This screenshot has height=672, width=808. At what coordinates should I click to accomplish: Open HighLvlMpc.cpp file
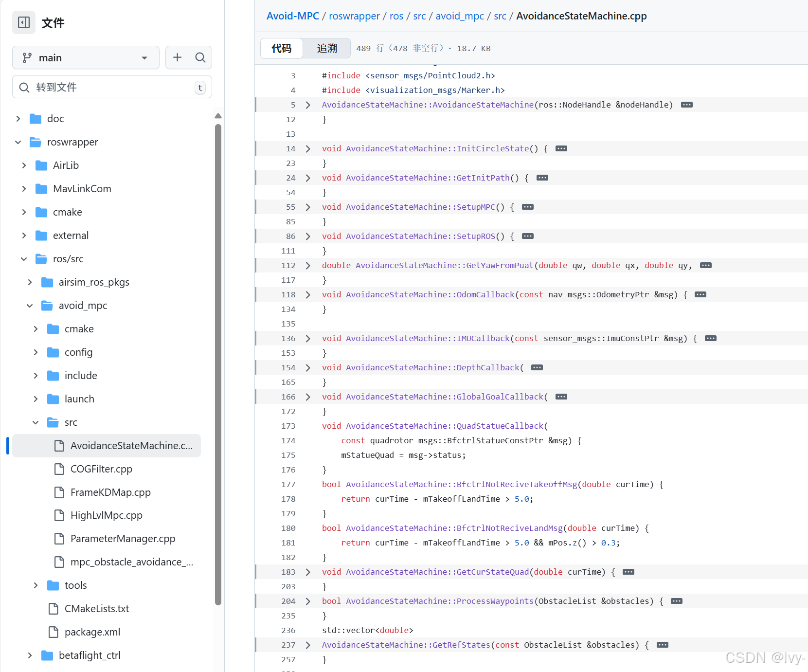(107, 515)
